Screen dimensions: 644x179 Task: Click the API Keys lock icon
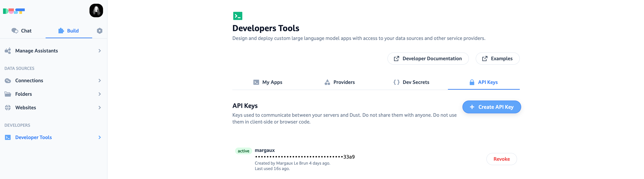(x=472, y=82)
